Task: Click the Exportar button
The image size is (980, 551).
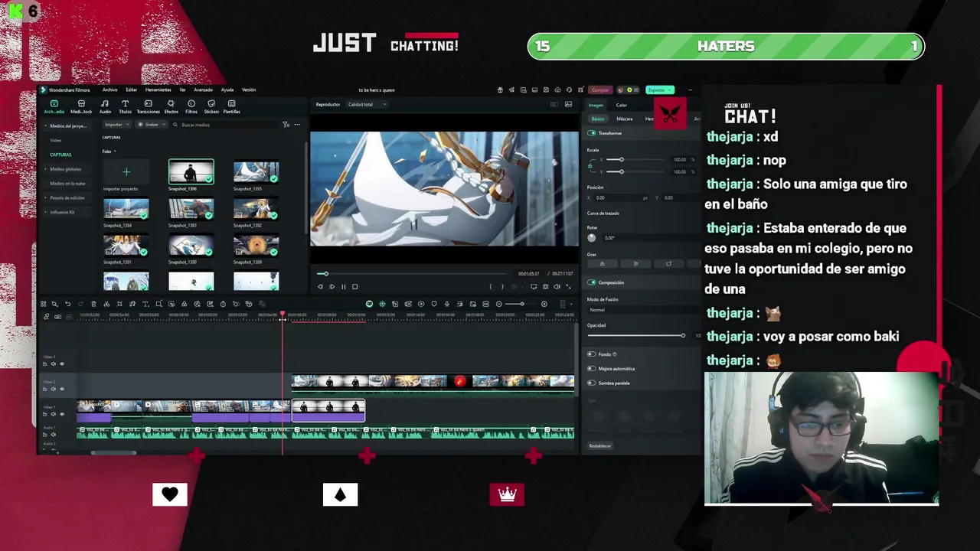Action: click(660, 90)
